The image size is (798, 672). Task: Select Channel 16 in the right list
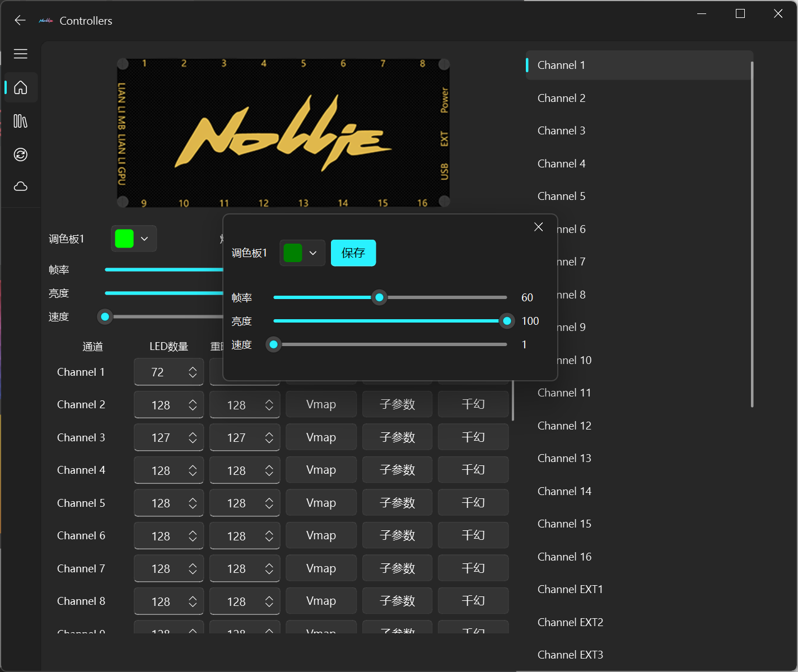(x=638, y=557)
